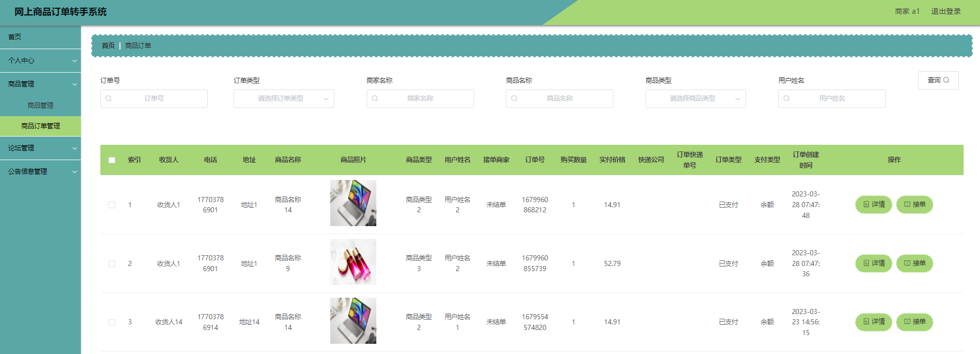Image resolution: width=980 pixels, height=354 pixels.
Task: Open the laptop product photo in row 1
Action: [353, 203]
